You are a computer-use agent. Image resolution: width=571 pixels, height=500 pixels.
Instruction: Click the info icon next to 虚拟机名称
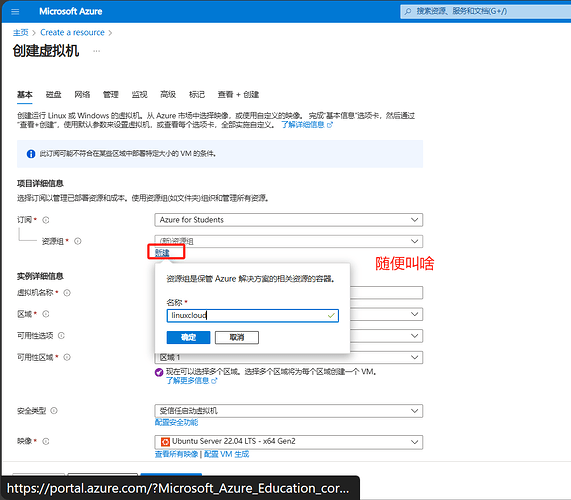[67, 293]
